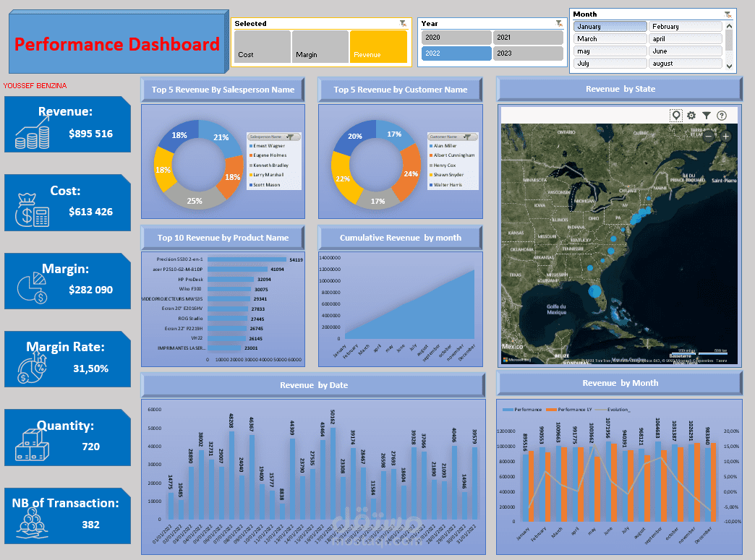
Task: Expand the map zoom-in plus control
Action: coord(726,136)
